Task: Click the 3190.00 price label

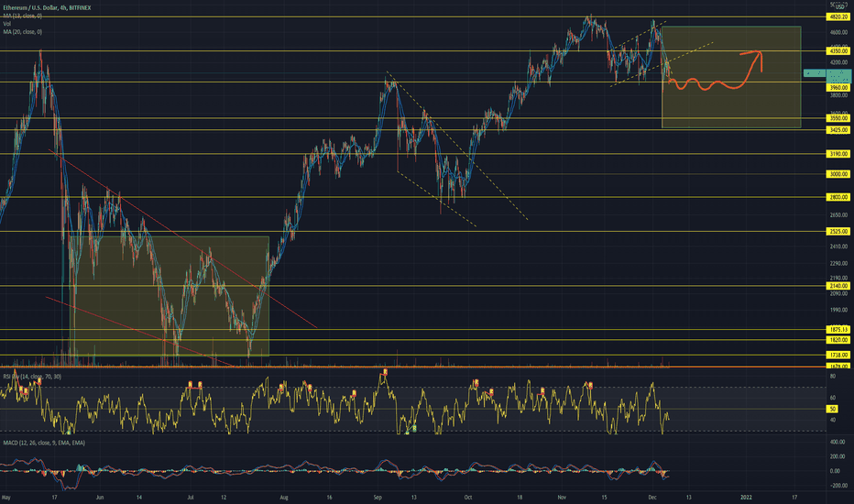Action: 838,154
